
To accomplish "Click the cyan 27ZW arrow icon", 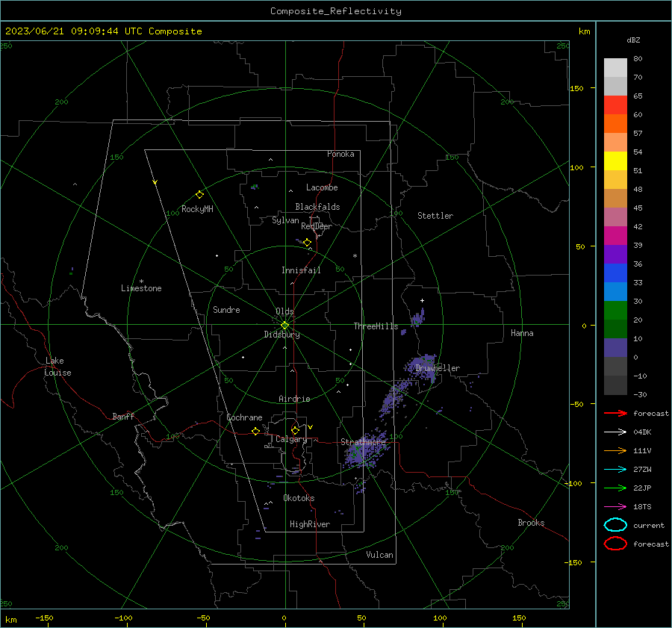I will pos(615,470).
